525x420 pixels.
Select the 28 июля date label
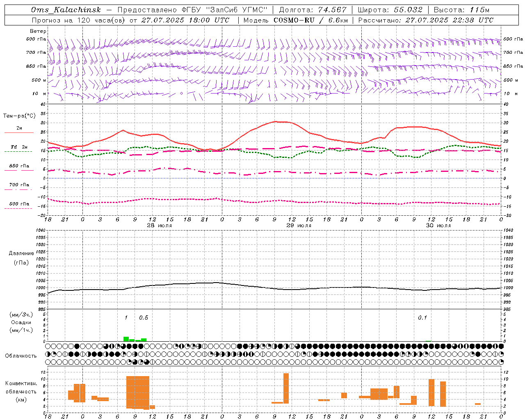click(x=160, y=226)
